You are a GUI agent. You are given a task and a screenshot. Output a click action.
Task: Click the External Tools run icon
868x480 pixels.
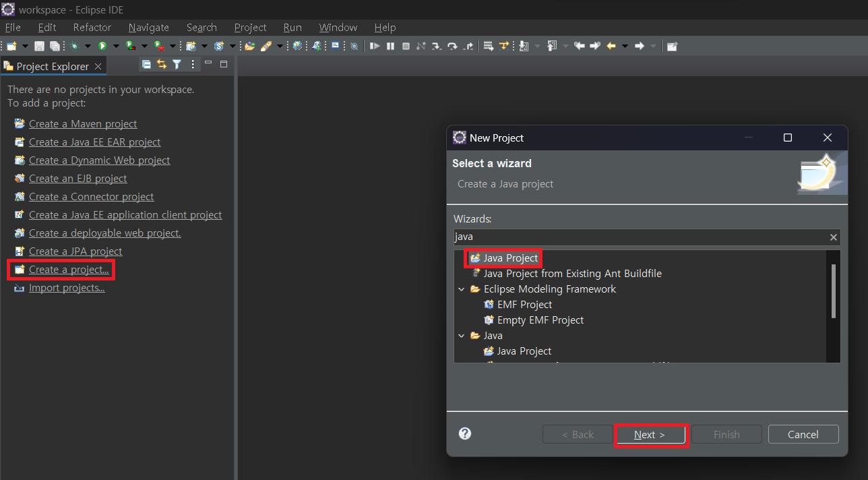pos(158,46)
